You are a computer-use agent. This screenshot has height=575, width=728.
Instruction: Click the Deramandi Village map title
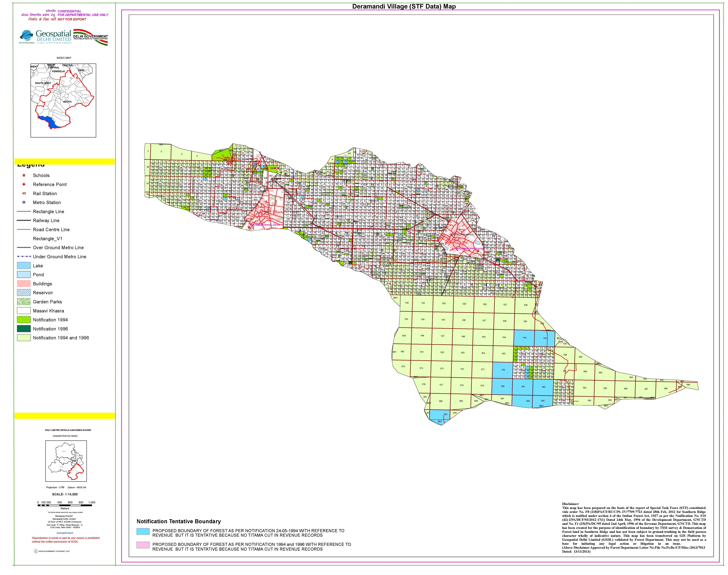click(x=404, y=6)
